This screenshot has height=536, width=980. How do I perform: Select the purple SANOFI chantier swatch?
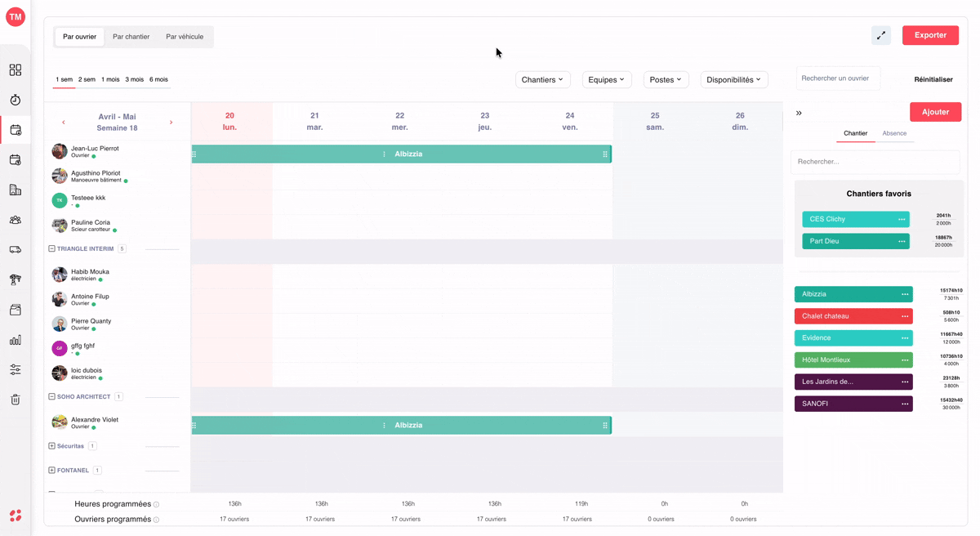coord(853,404)
